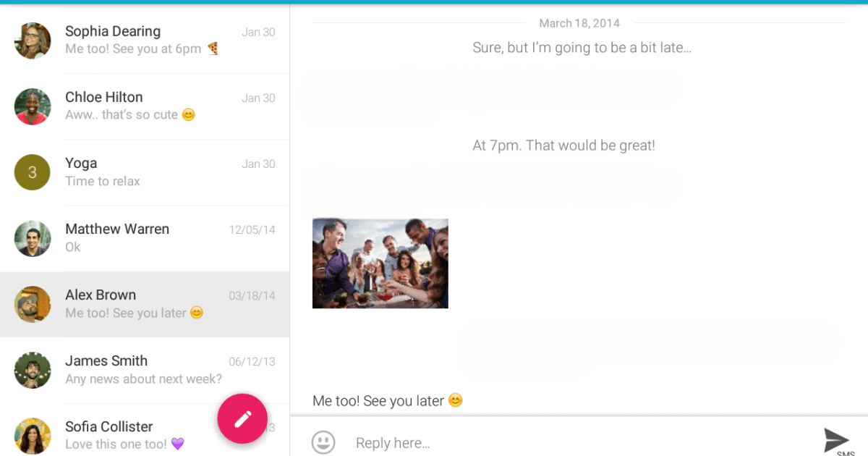Click the pizza emoji in Sophia Dearing's preview
Screen dimensions: 868x456
[x=213, y=48]
